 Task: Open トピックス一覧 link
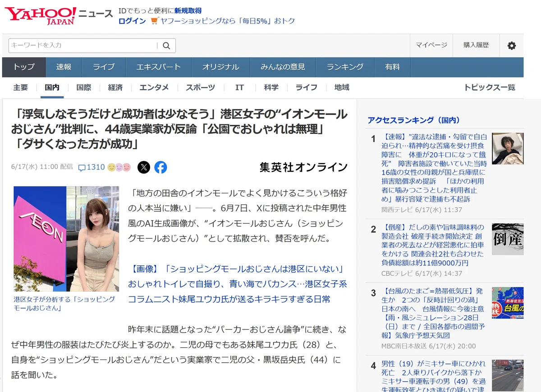[490, 87]
